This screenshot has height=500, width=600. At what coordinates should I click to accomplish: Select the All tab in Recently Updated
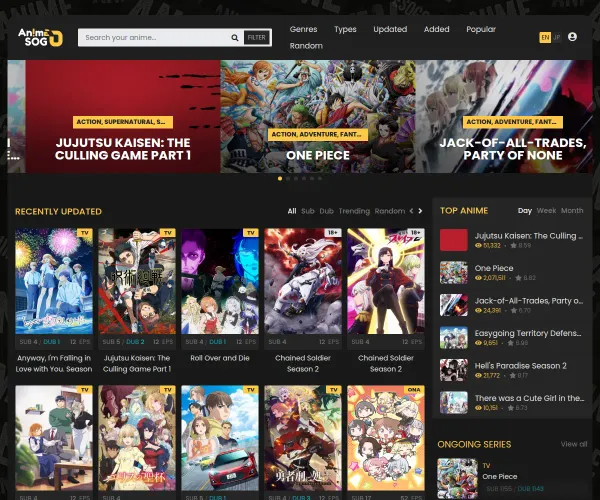click(292, 211)
